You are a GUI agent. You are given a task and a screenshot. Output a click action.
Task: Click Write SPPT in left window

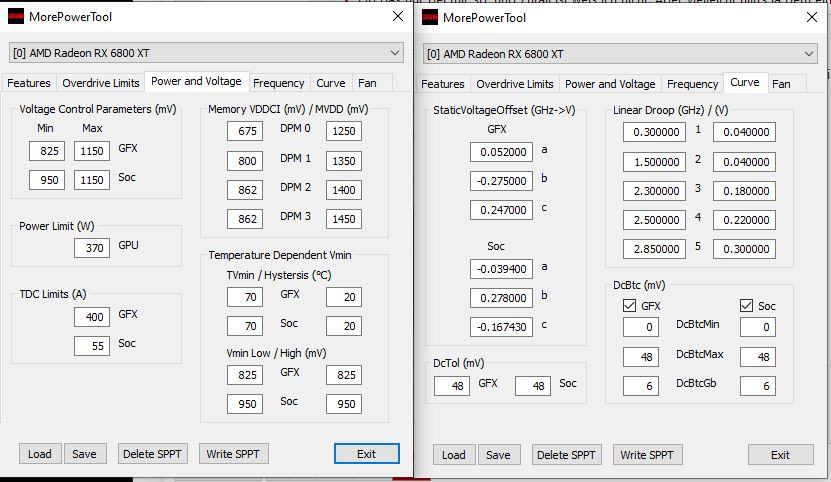(x=233, y=454)
